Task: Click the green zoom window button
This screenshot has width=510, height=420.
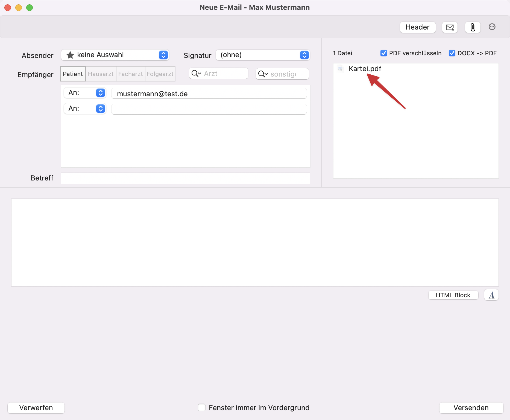Action: tap(30, 8)
